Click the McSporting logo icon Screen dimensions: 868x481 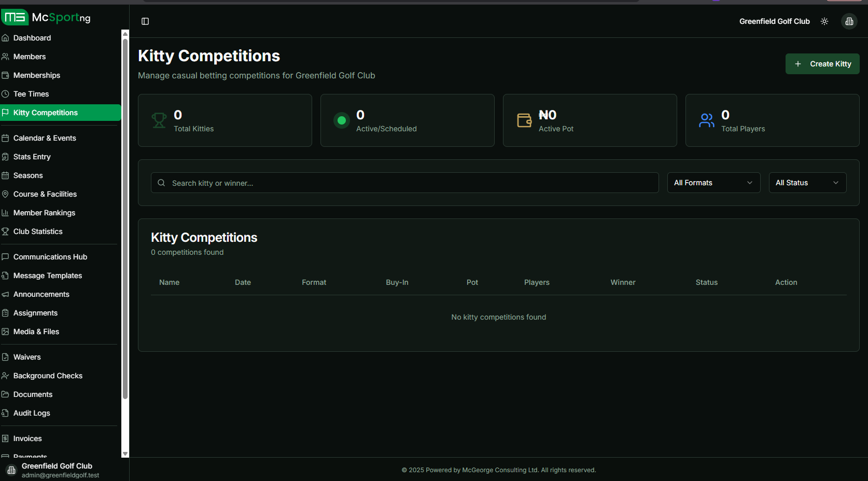click(15, 18)
